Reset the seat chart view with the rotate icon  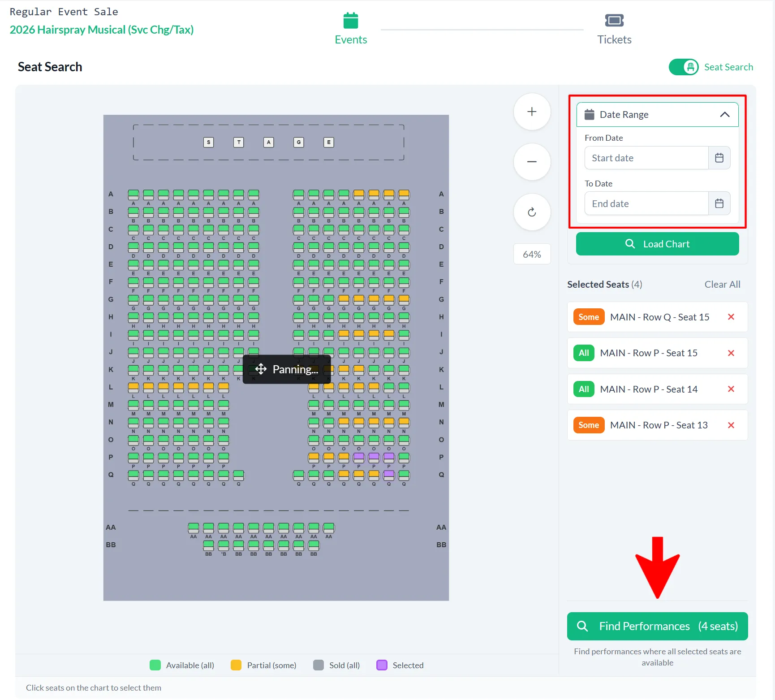click(x=532, y=212)
